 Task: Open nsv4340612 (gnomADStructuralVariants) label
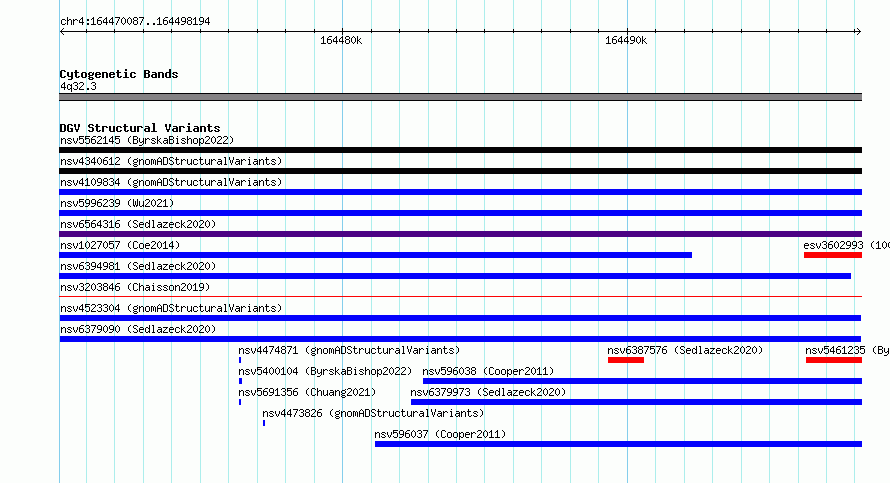pos(171,161)
